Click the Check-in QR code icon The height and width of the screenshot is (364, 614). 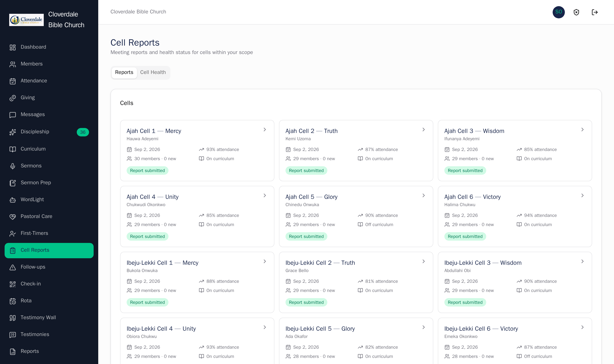point(12,284)
